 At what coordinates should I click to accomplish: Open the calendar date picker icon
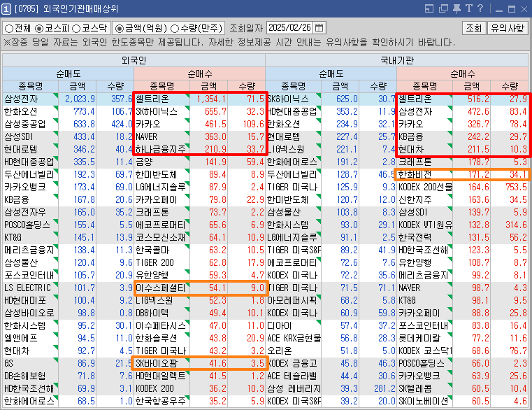[319, 28]
